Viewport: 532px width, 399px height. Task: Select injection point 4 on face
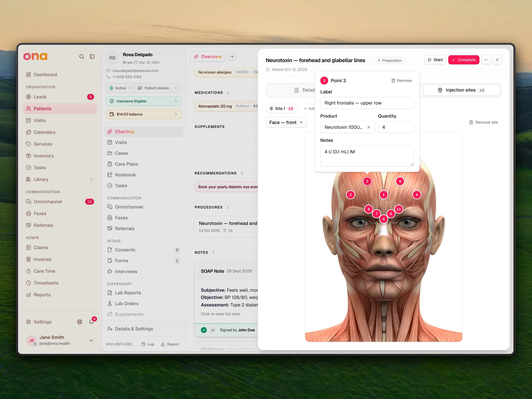point(417,195)
